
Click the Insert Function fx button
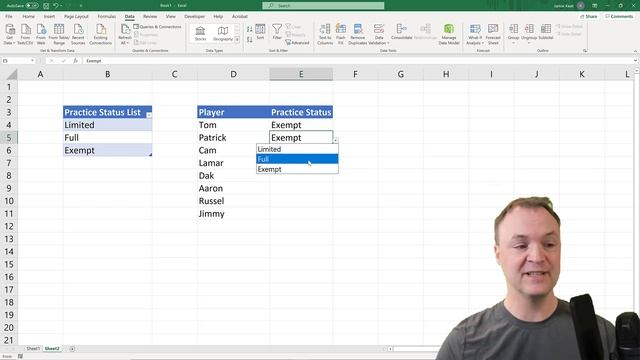(75, 61)
